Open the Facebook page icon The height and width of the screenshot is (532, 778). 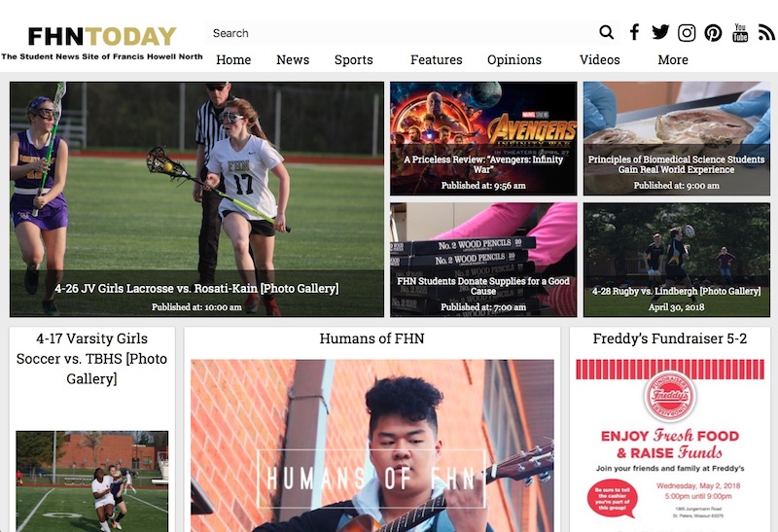tap(634, 32)
